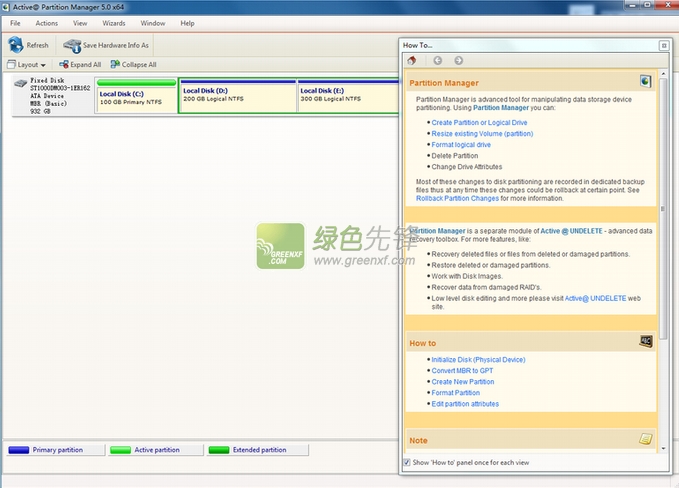Screen dimensions: 679x488
Task: Click How To panel scrollbar down arrow
Action: point(663,449)
